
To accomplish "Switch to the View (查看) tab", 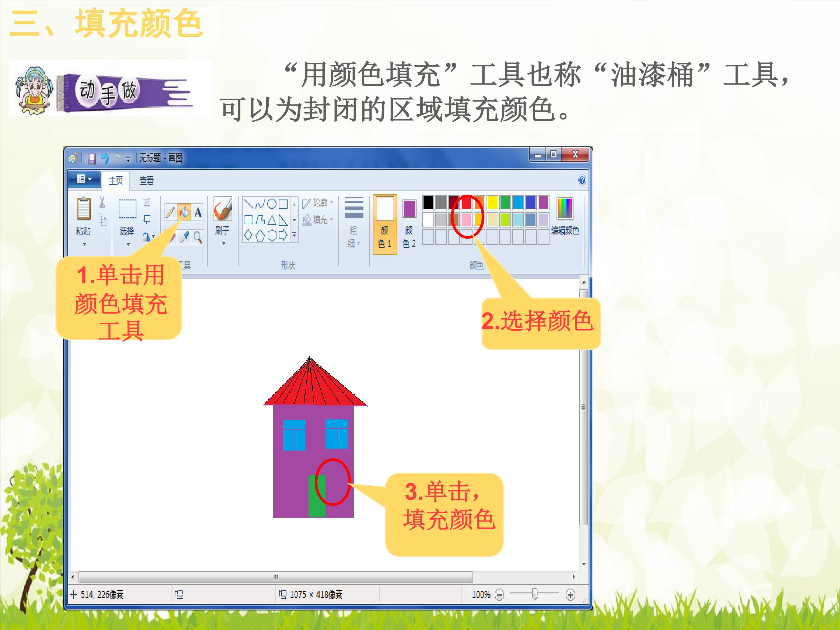I will 147,180.
